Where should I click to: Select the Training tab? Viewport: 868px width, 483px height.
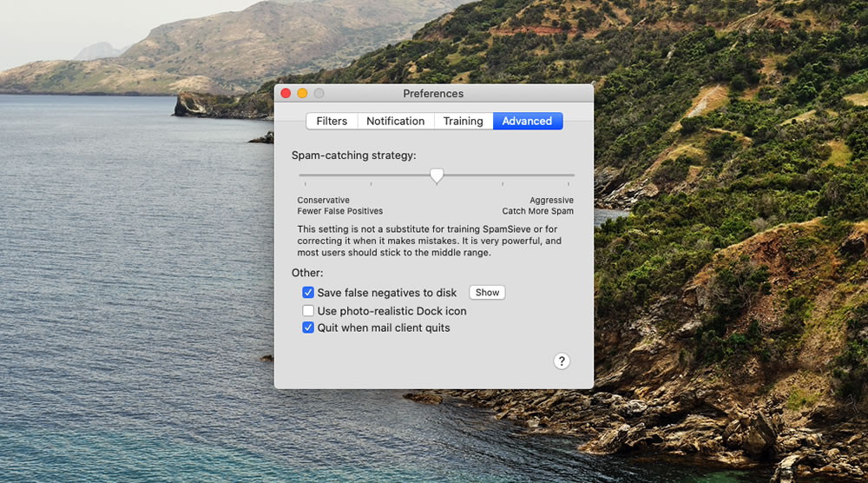pyautogui.click(x=463, y=121)
